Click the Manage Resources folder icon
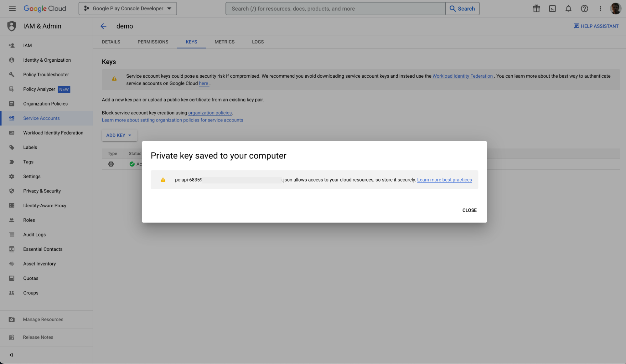626x364 pixels. coord(12,320)
